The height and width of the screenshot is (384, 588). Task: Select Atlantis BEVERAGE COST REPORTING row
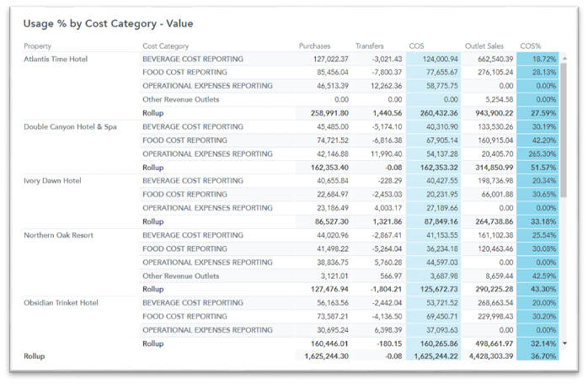coord(193,59)
